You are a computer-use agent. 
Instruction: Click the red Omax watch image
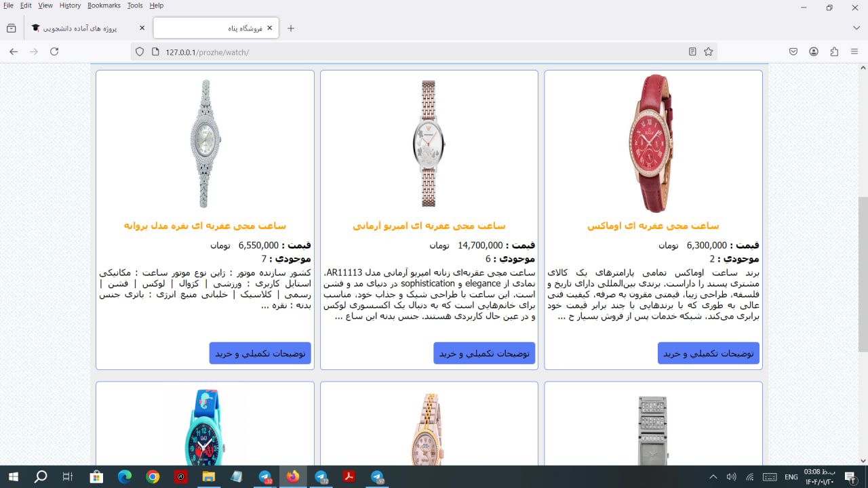652,144
